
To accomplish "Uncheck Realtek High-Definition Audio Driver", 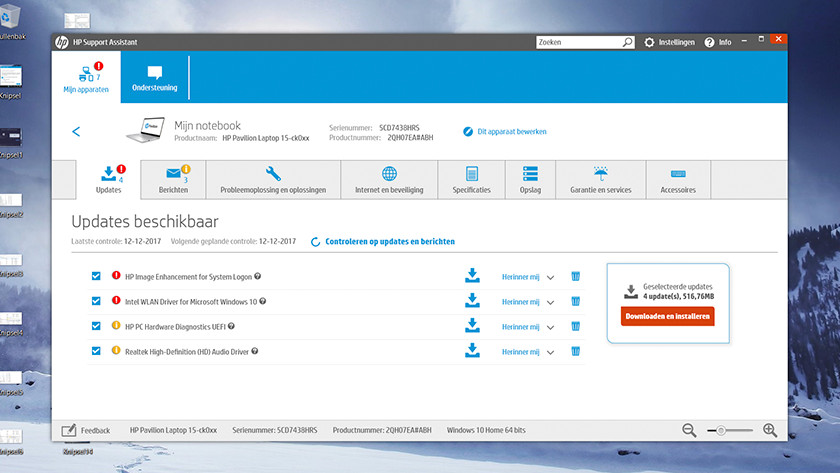I will click(96, 351).
